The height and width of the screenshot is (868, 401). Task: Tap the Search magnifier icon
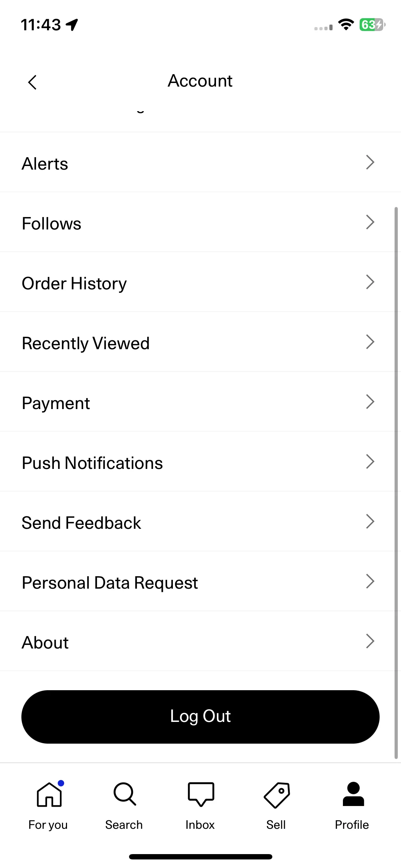(x=125, y=794)
